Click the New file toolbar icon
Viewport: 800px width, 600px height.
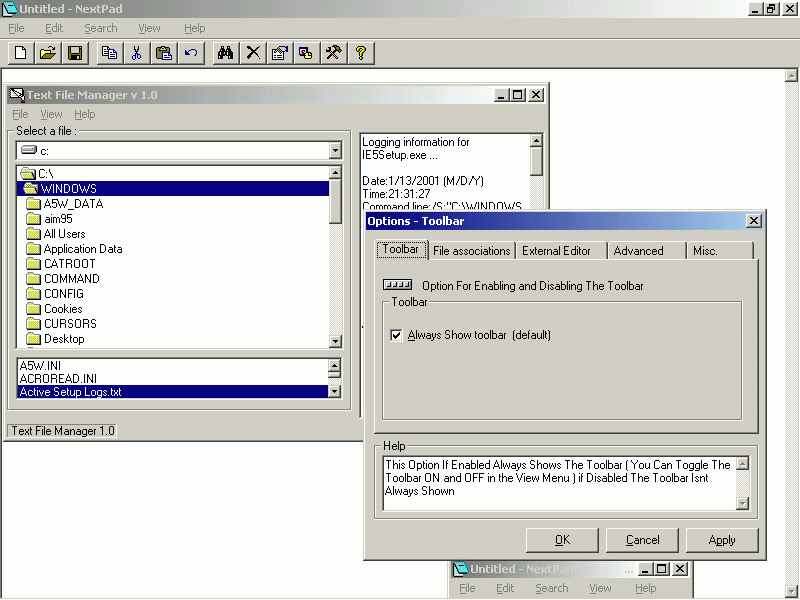click(x=20, y=53)
